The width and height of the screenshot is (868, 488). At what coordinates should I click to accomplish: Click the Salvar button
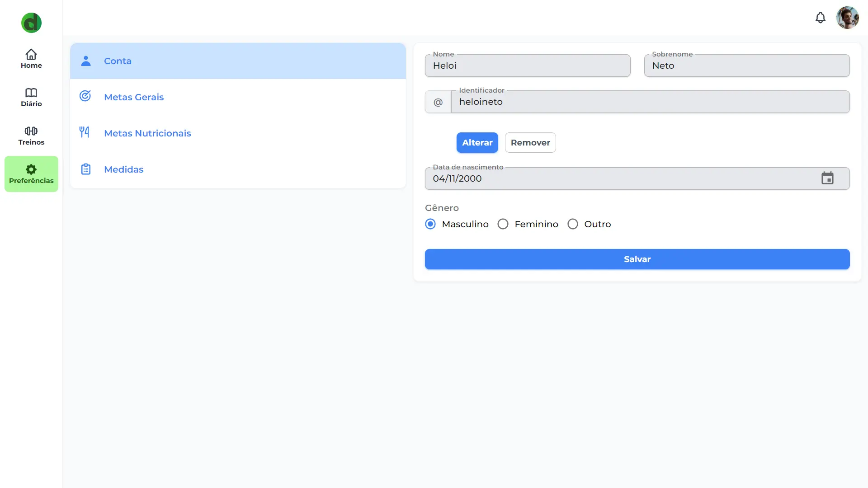coord(637,259)
